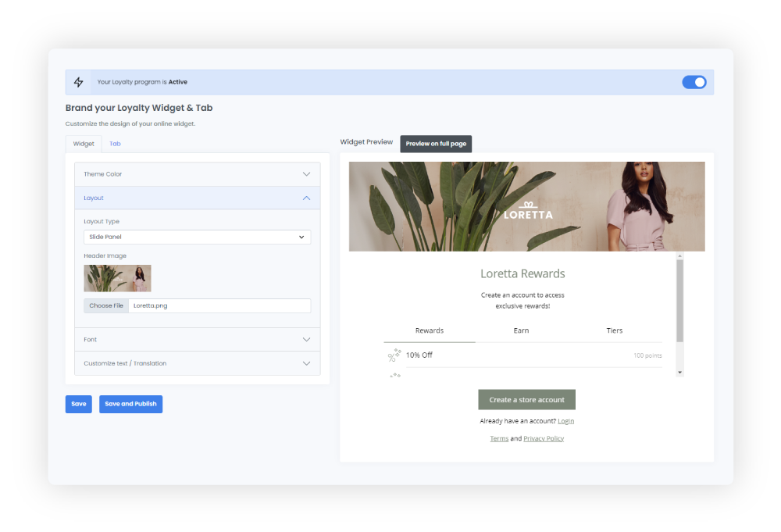Select the Rewards tab in preview

430,330
